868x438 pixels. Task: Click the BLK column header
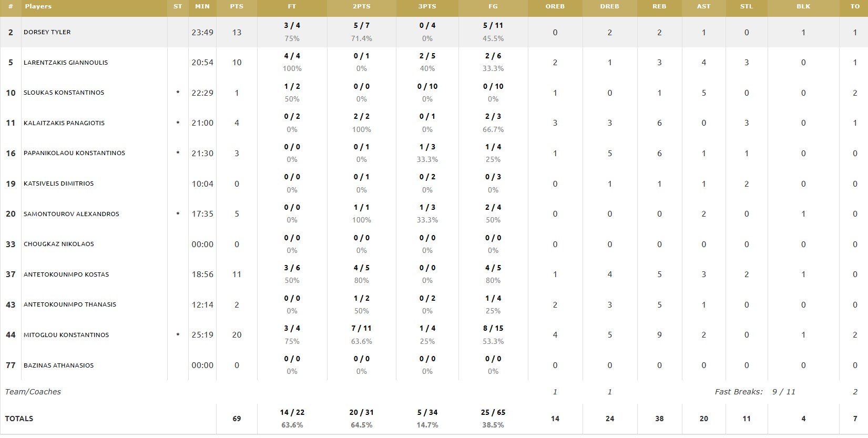click(803, 6)
